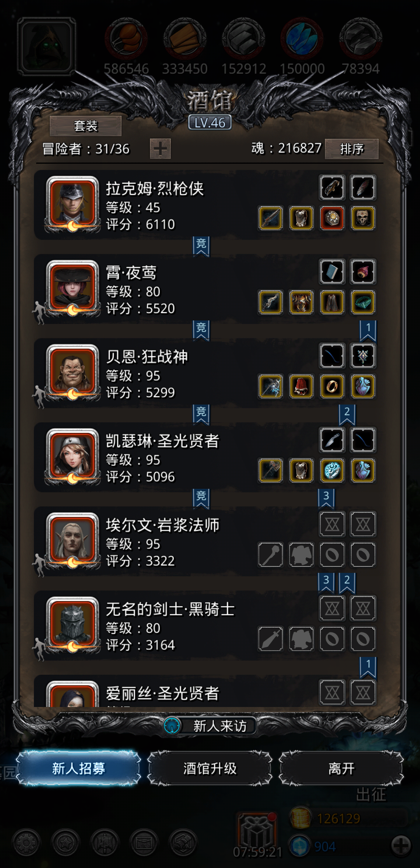
Task: Tap 拉克姆·烈枪侠's spear weapon icon
Action: click(271, 218)
